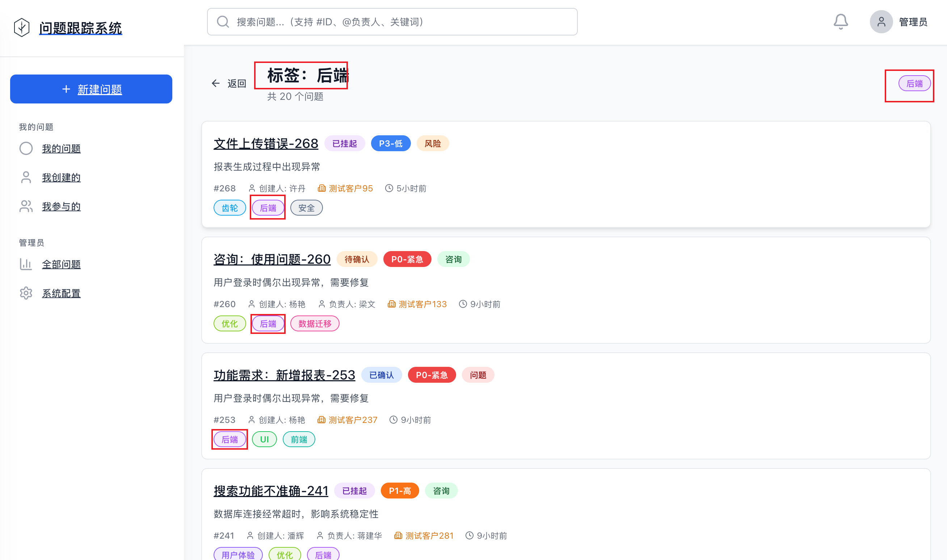Click the gear icon for 系统配置
Viewport: 947px width, 560px height.
click(x=26, y=293)
